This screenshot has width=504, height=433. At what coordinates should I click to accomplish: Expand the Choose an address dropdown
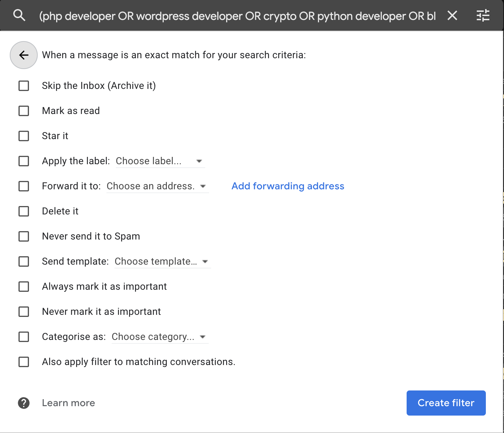[x=157, y=186]
